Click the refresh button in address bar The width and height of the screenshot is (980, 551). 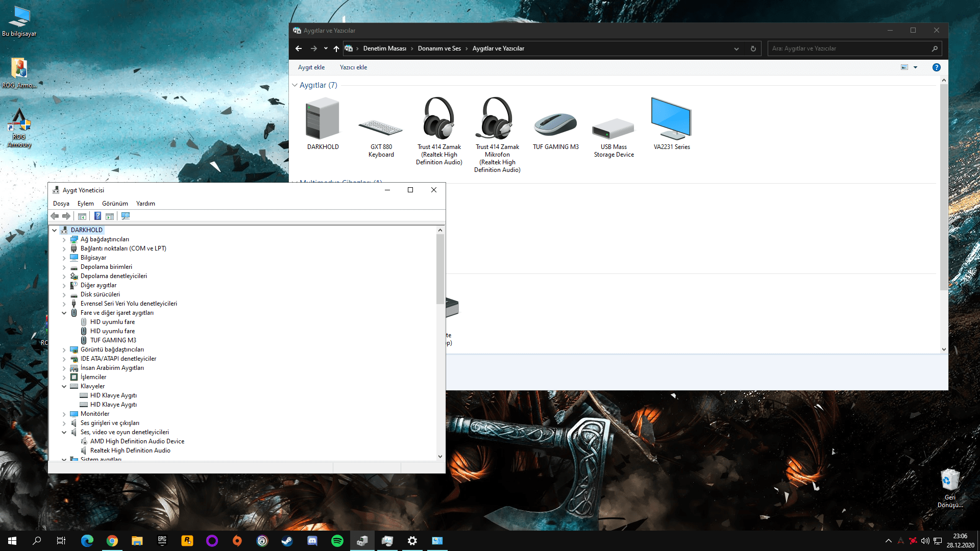tap(753, 48)
